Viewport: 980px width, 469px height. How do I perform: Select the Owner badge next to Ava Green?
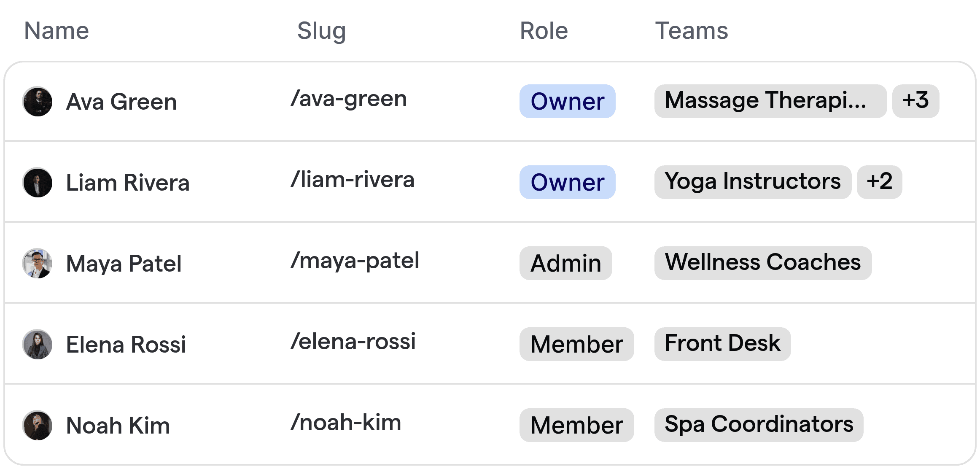pyautogui.click(x=567, y=101)
